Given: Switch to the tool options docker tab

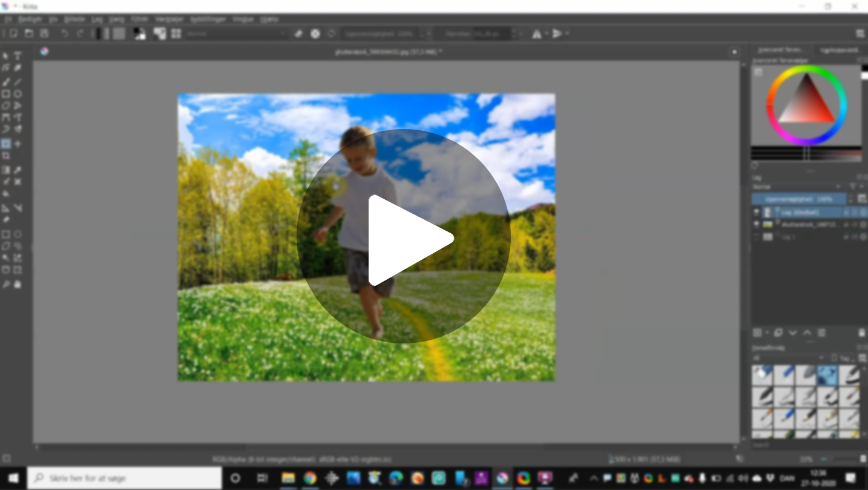Looking at the screenshot, I should [x=839, y=50].
